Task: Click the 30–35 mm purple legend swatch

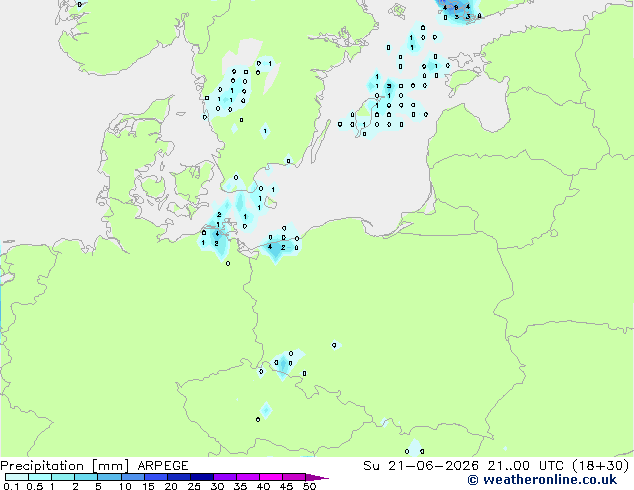Action: 225,477
